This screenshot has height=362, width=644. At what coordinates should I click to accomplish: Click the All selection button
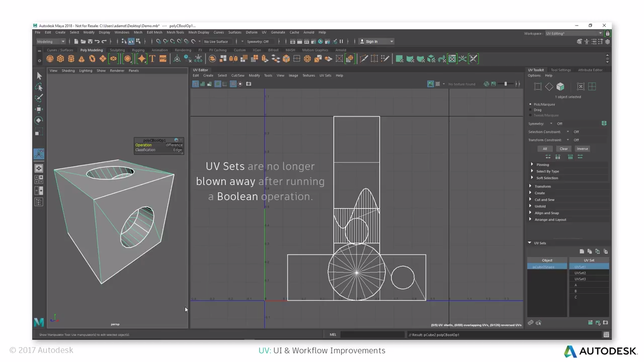545,149
